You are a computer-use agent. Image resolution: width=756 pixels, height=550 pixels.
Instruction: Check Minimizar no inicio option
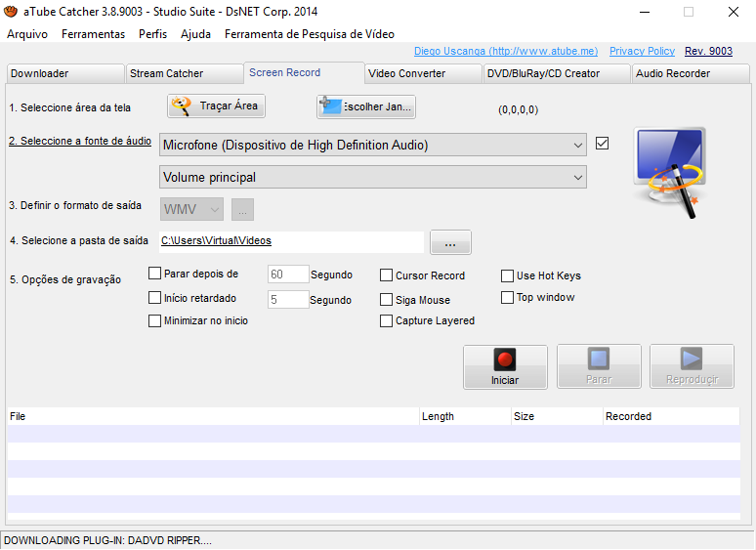pos(154,320)
